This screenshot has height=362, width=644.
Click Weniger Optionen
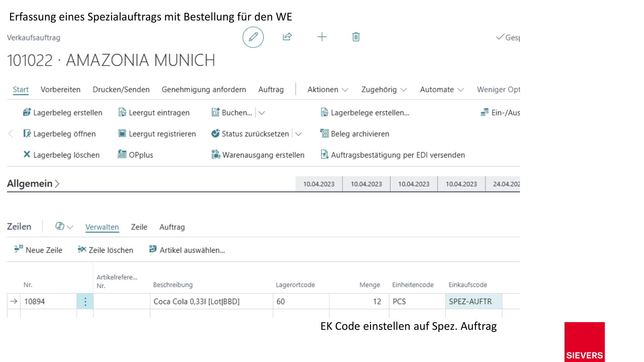click(498, 89)
